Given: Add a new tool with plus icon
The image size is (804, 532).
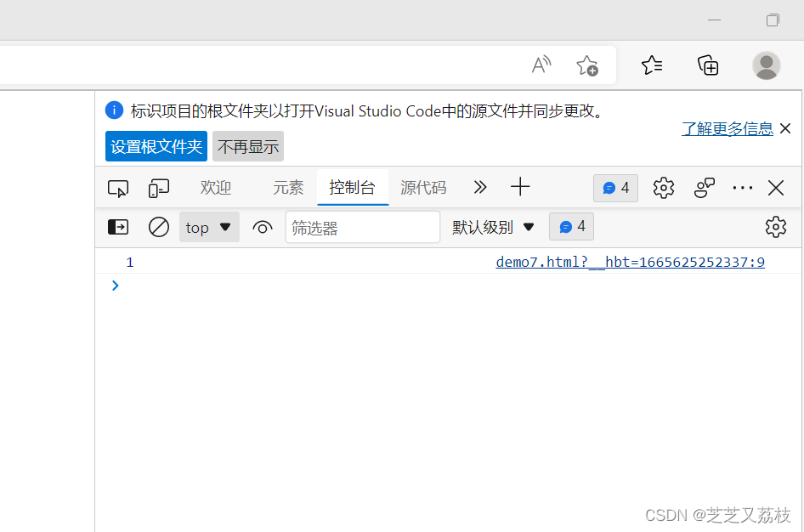Looking at the screenshot, I should [520, 187].
